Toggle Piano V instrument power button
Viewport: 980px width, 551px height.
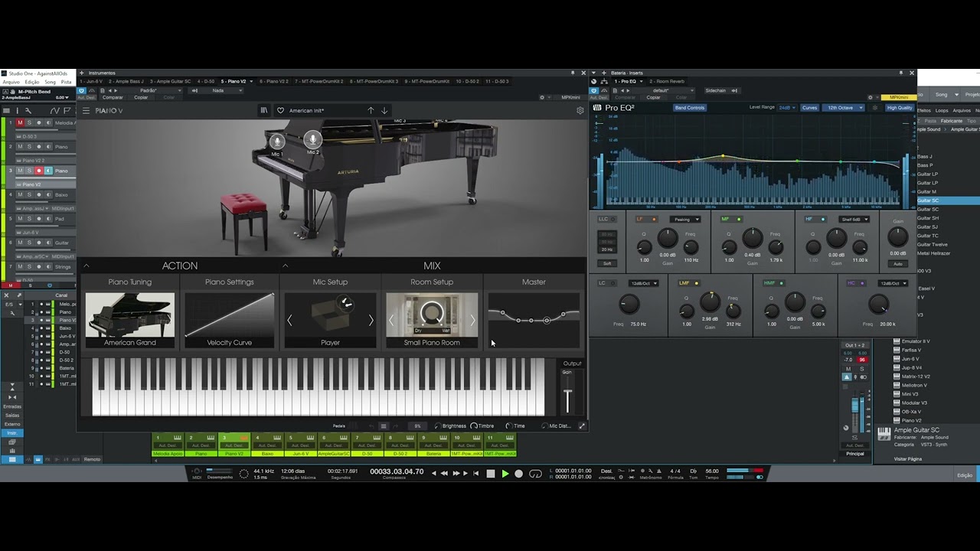click(x=81, y=90)
